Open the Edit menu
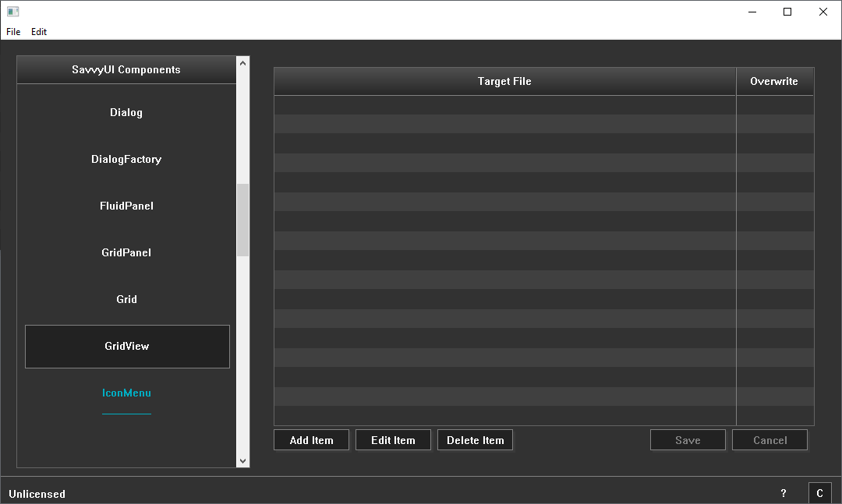 39,32
